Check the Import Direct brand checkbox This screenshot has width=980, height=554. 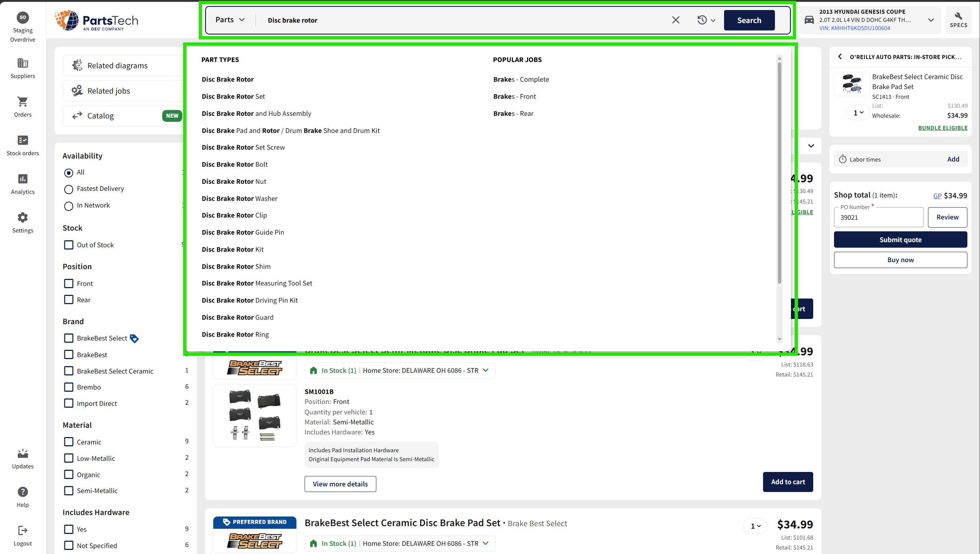[x=68, y=403]
